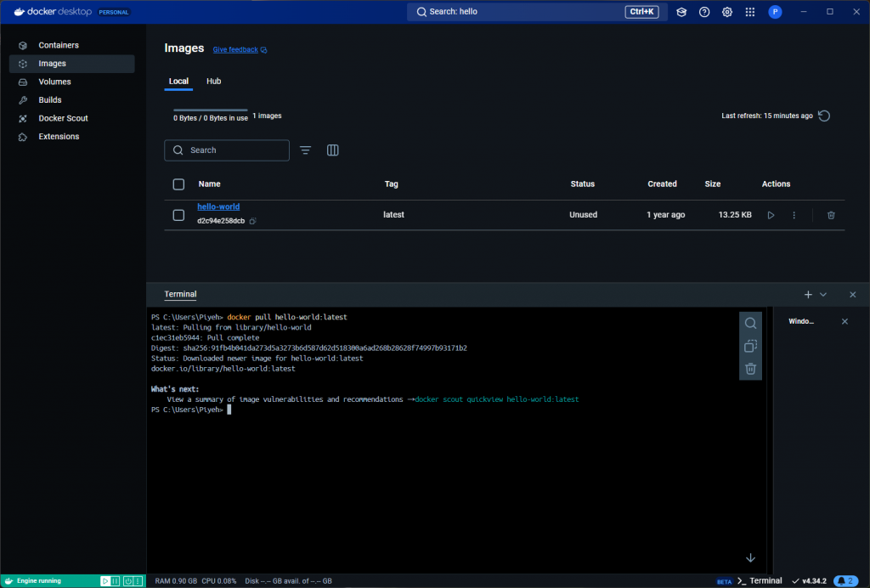Sort by the Status column header
This screenshot has height=588, width=870.
point(583,184)
